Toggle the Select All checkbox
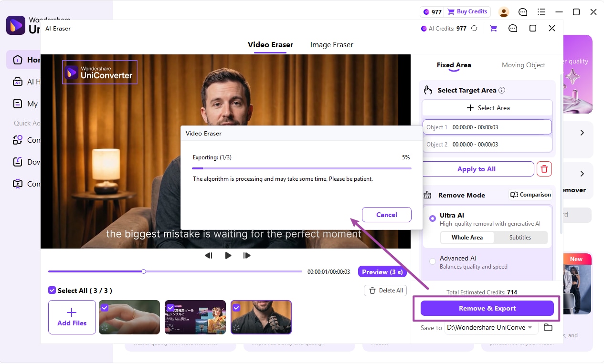604x364 pixels. pyautogui.click(x=52, y=290)
